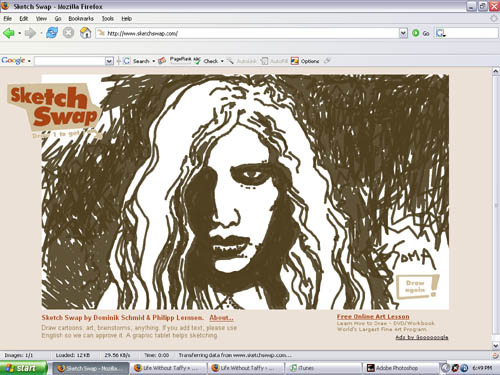Open the Check button dropdown arrow
Screen dimensions: 500x375
222,61
